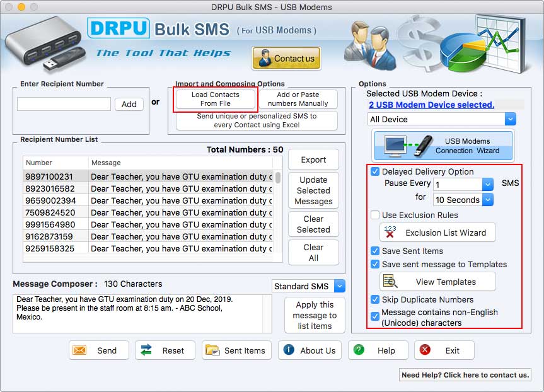Click the Add recipient button
This screenshot has height=392, width=544.
[x=129, y=104]
